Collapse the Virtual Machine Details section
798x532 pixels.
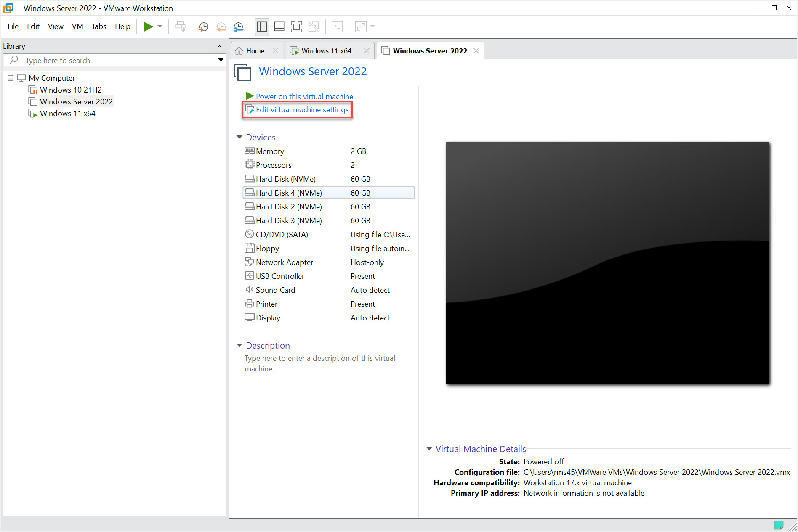429,449
